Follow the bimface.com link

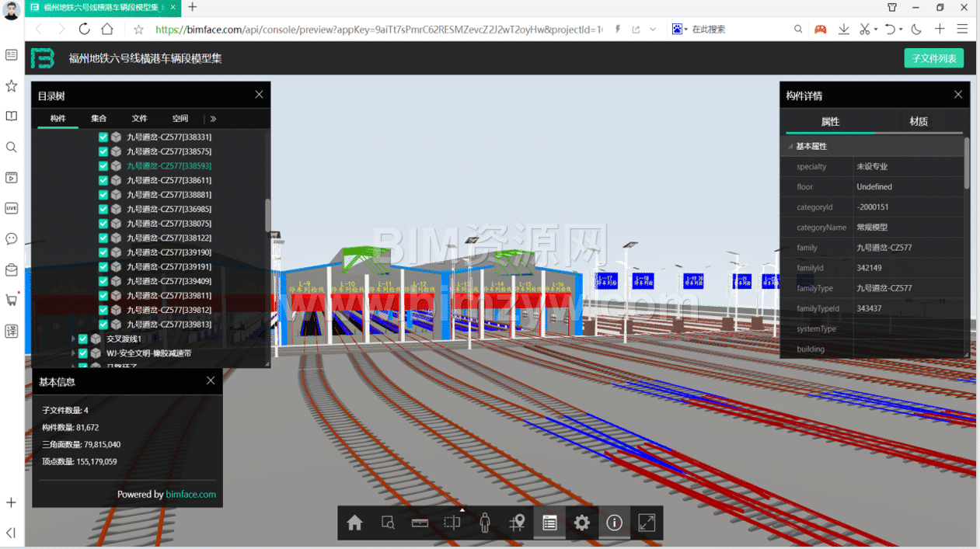tap(191, 494)
